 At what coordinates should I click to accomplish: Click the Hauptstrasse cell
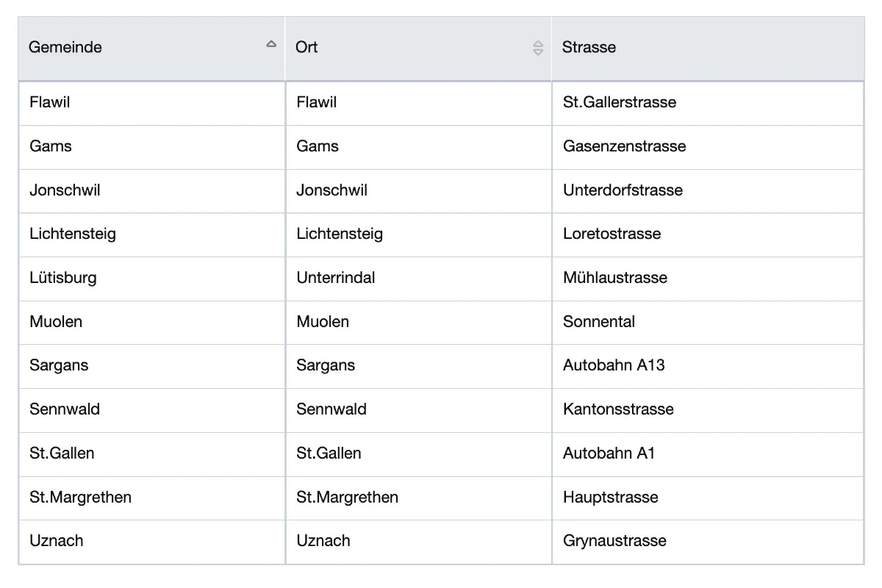708,498
